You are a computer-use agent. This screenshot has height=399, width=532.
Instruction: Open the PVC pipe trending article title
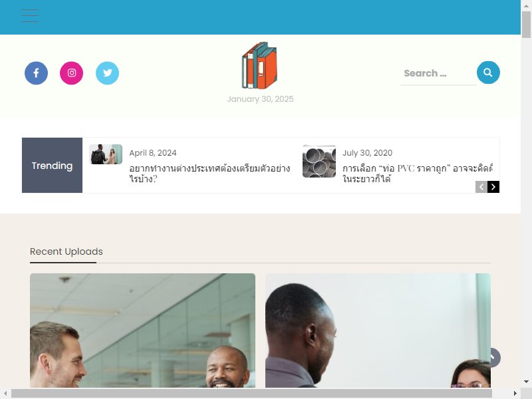coord(418,174)
